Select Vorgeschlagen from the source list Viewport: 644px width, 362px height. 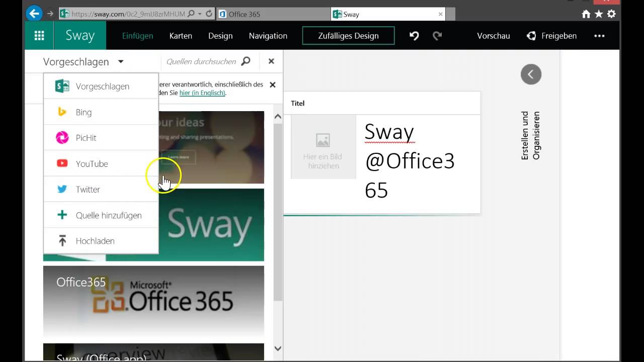point(101,86)
